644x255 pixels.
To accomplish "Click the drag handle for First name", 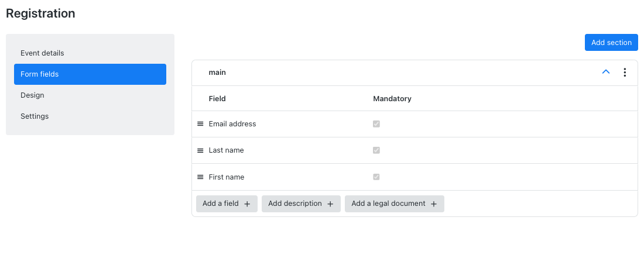I will tap(200, 177).
